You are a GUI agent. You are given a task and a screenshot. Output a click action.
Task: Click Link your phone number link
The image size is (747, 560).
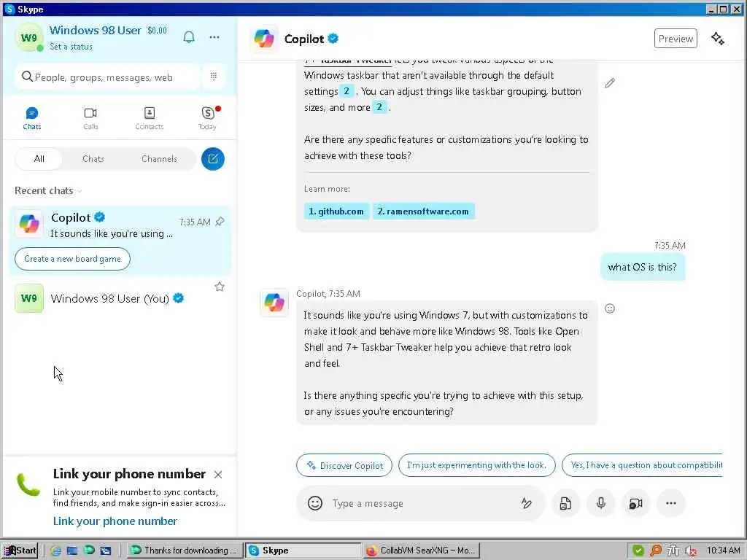[115, 521]
